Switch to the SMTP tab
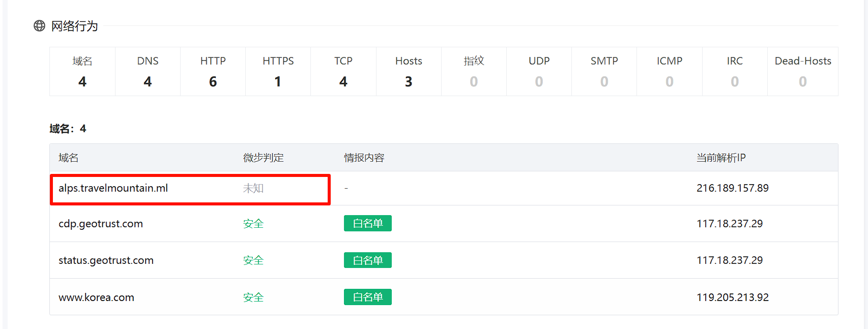 [x=604, y=71]
